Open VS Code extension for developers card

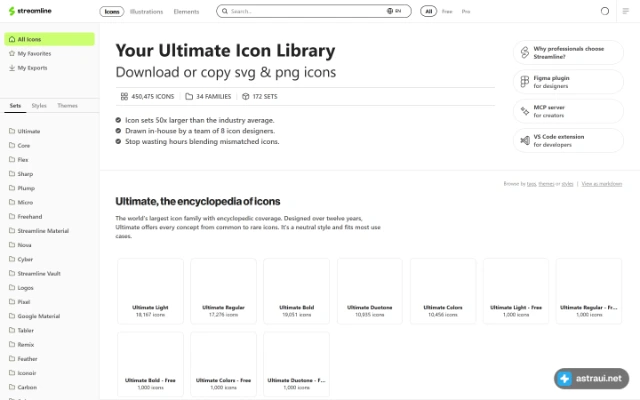[568, 140]
